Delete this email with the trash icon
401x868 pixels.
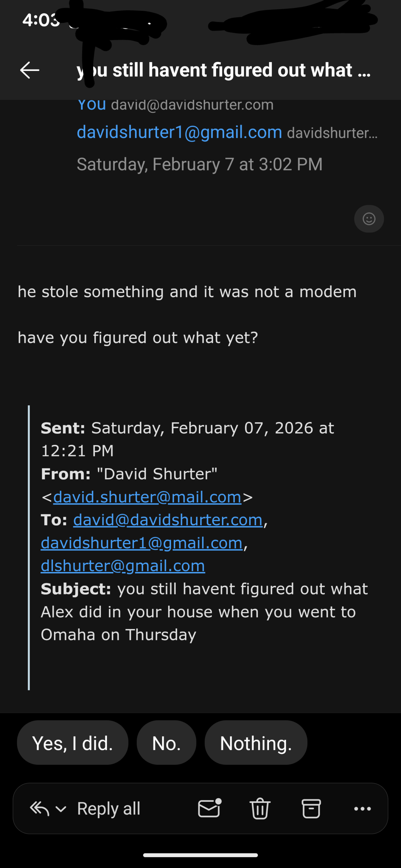click(260, 809)
